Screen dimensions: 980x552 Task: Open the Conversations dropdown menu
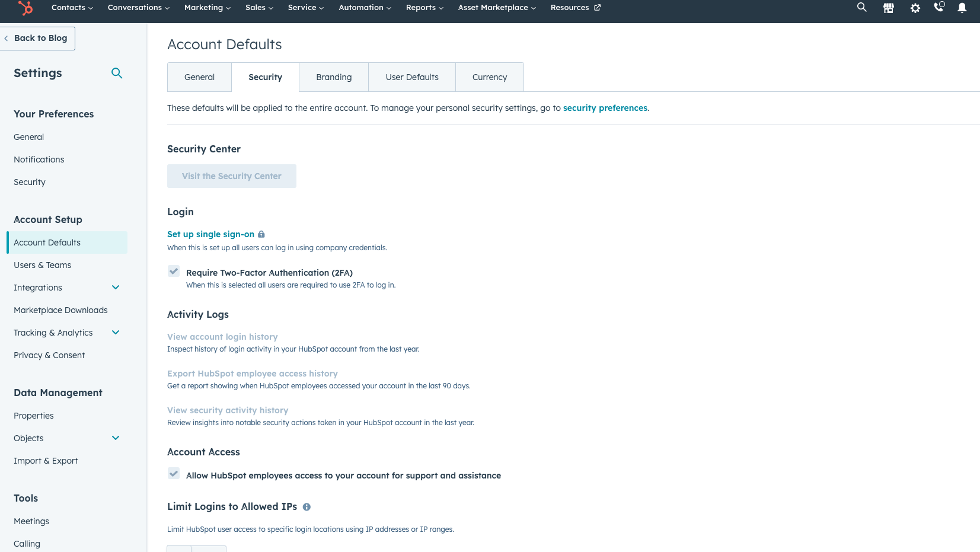[x=139, y=8]
